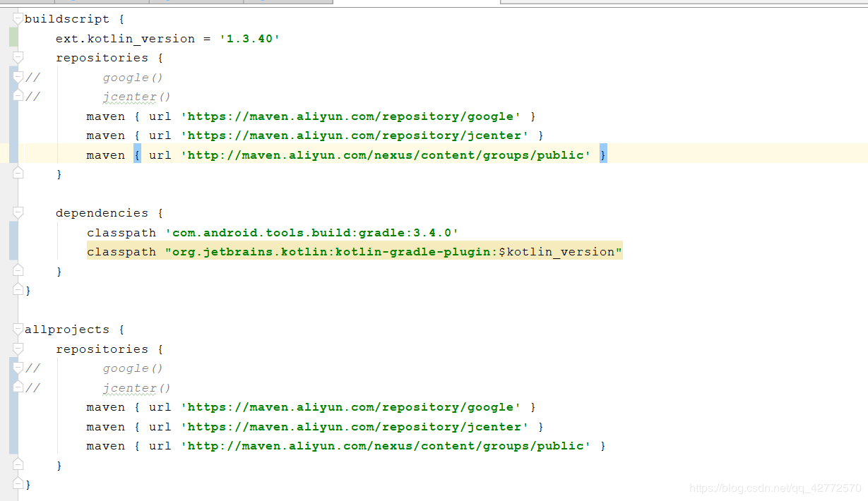Viewport: 868px width, 501px height.
Task: Click fold end marker at dependencies closing brace
Action: point(18,271)
